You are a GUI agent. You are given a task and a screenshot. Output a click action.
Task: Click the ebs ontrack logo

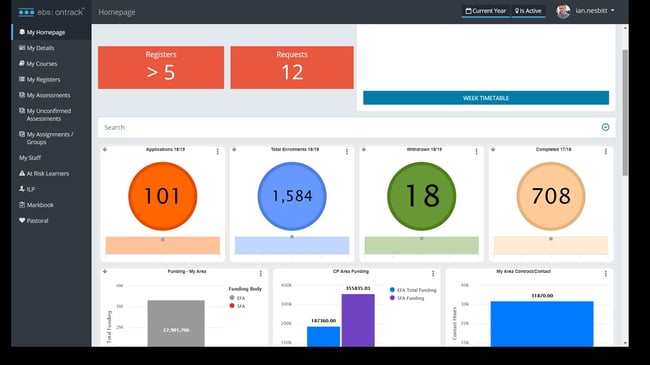tap(51, 12)
